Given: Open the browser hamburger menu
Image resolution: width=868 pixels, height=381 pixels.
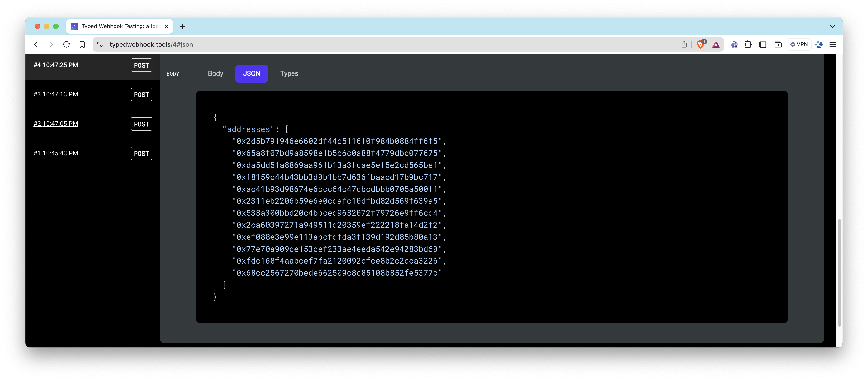Looking at the screenshot, I should (x=833, y=44).
